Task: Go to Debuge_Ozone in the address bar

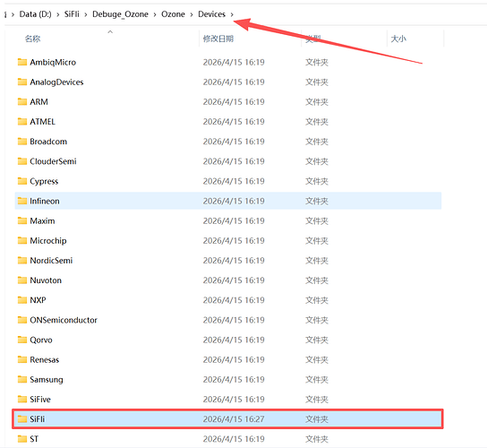Action: pos(120,14)
